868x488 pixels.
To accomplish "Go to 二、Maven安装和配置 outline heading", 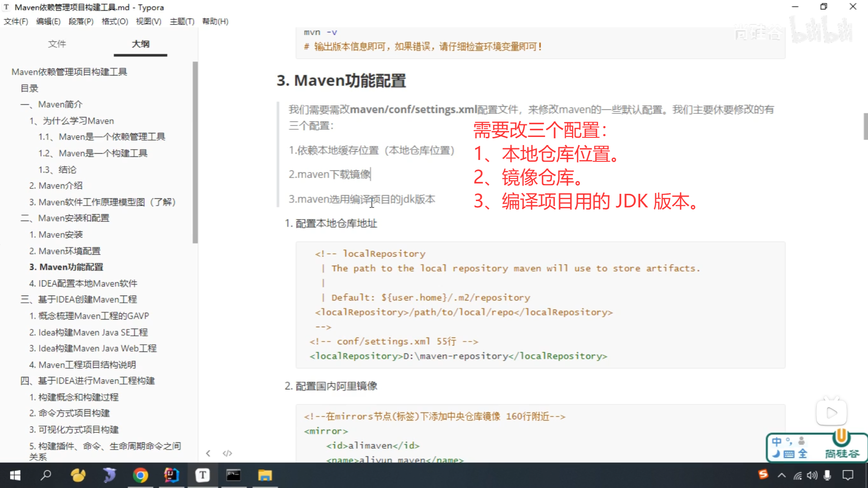I will pos(65,218).
